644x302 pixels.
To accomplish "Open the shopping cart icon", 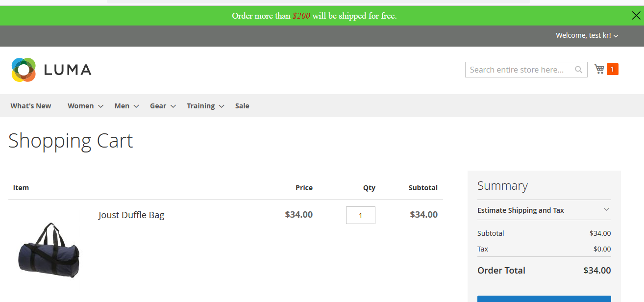I will coord(599,69).
